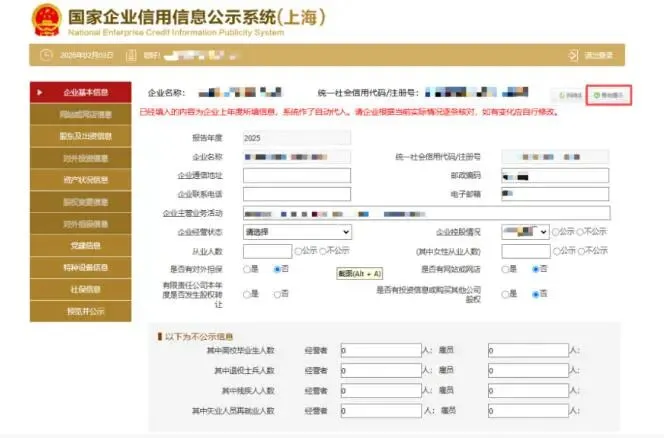Select 否 for 是否发生股权转让
The image size is (664, 438).
pos(277,294)
